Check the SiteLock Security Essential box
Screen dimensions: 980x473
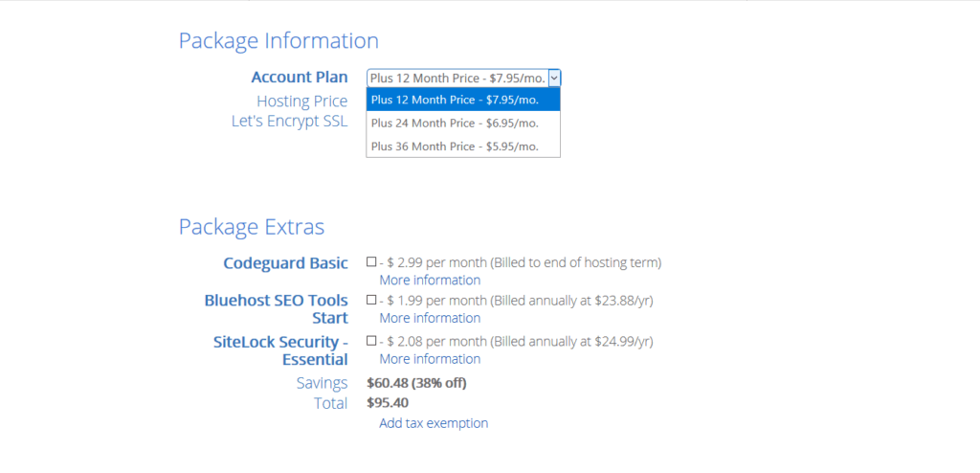point(371,341)
